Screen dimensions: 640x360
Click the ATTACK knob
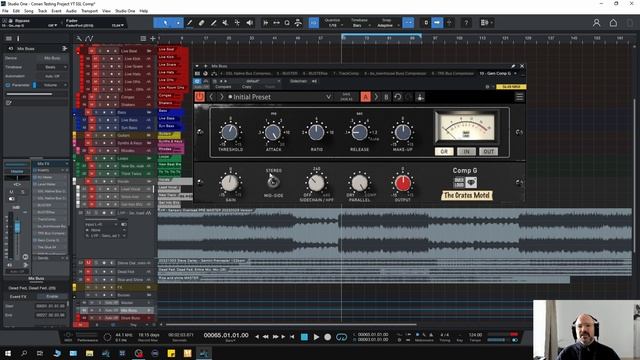(273, 132)
